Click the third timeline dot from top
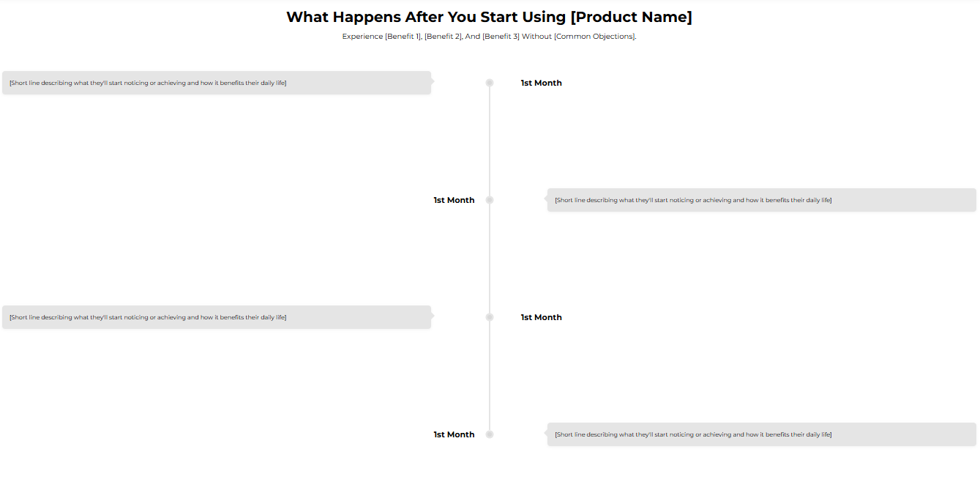Screen dimensions: 980x482 pos(490,317)
